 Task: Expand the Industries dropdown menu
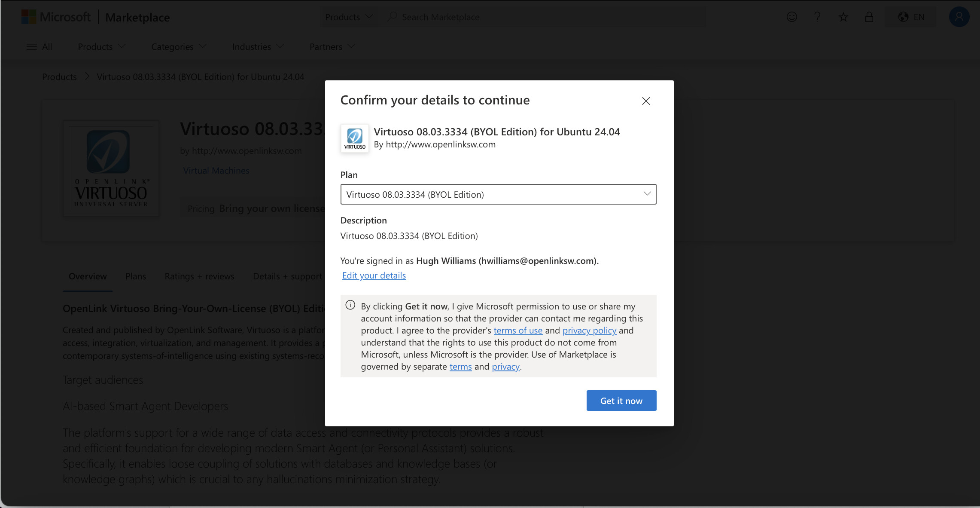point(258,46)
